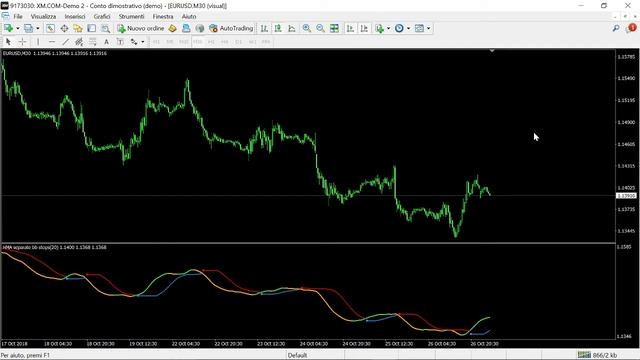Viewport: 640px width, 360px height.
Task: Open the Navigator panel icon
Action: click(x=78, y=28)
